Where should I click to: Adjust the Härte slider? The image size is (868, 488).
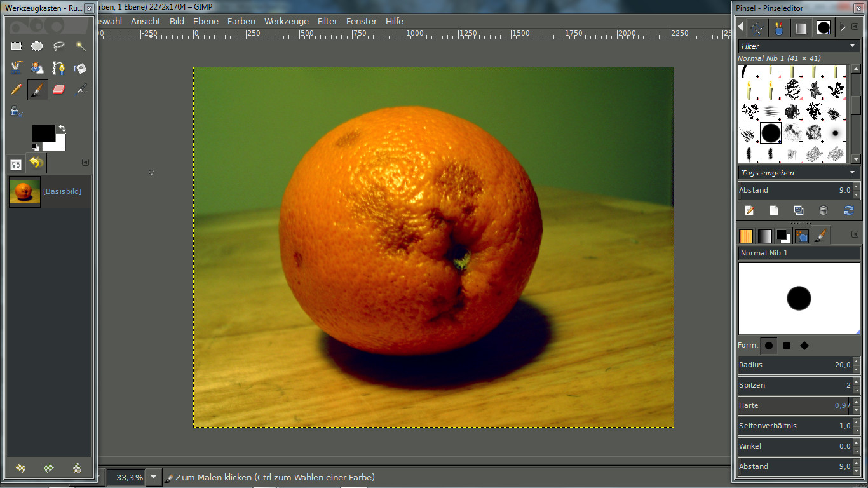[x=798, y=405]
